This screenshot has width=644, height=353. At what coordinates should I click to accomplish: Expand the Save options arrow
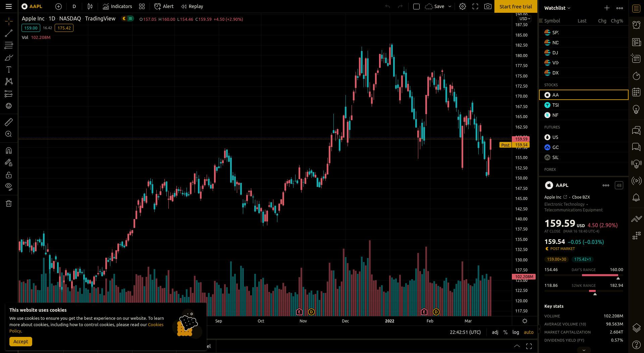(450, 6)
